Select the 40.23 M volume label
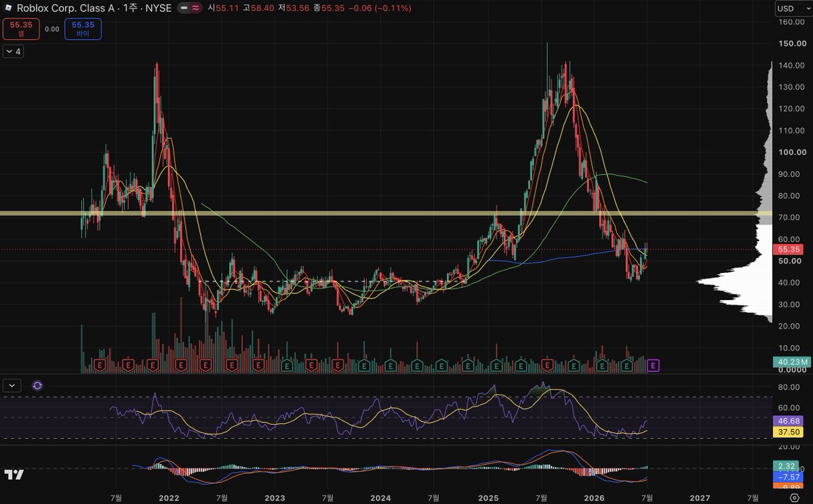 [792, 362]
